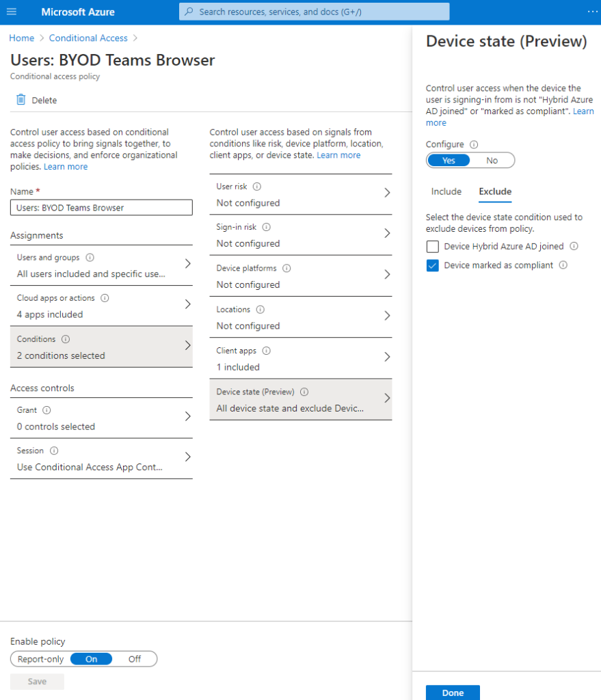The width and height of the screenshot is (601, 700).
Task: Check Device Hybrid Azure AD joined
Action: 432,246
